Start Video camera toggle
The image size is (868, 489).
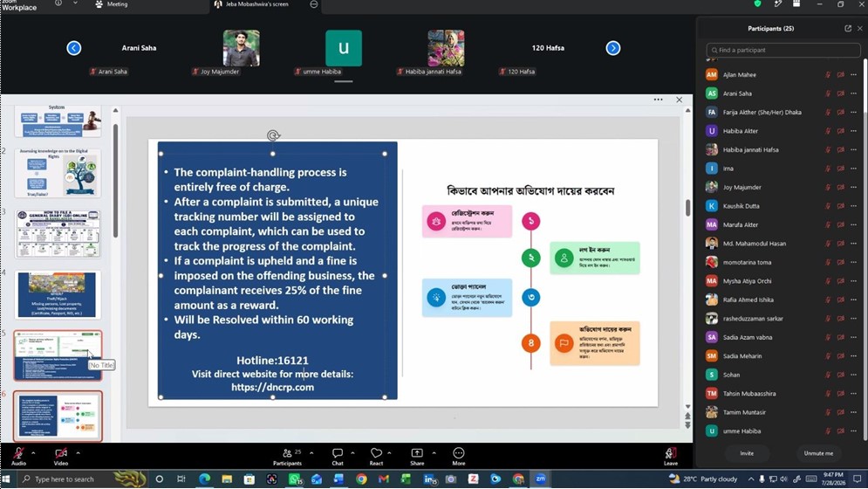point(61,457)
